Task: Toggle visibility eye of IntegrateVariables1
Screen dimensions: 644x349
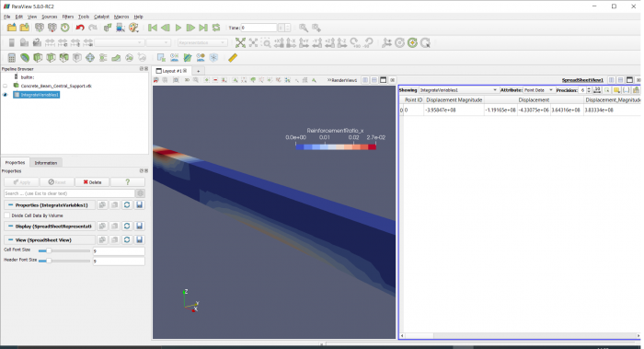Action: [x=6, y=95]
